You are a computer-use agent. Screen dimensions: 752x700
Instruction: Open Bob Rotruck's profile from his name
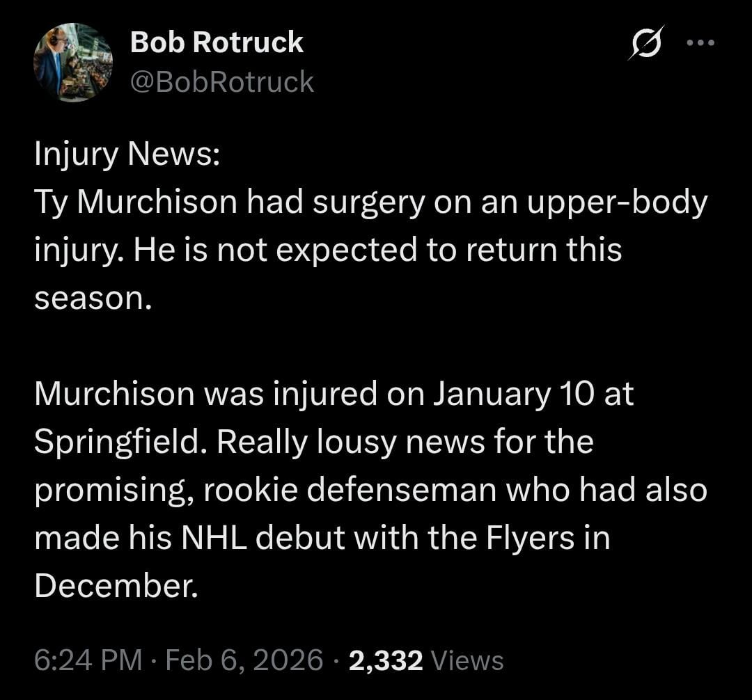coord(216,42)
